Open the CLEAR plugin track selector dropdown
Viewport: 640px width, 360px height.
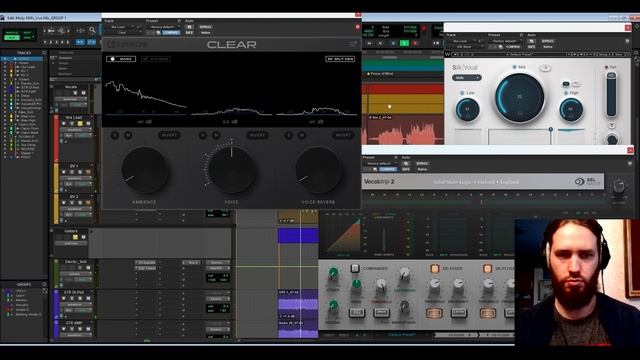click(118, 27)
